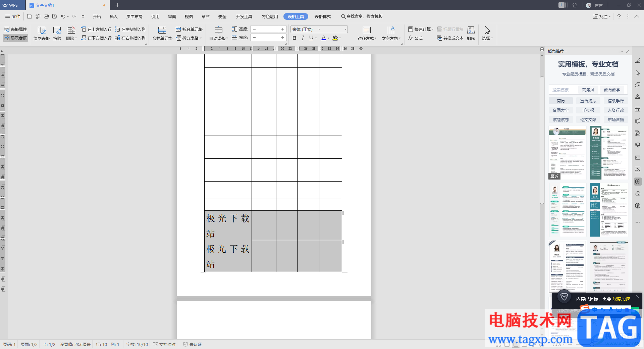Image resolution: width=644 pixels, height=349 pixels.
Task: Open the 文件 menu
Action: 13,16
